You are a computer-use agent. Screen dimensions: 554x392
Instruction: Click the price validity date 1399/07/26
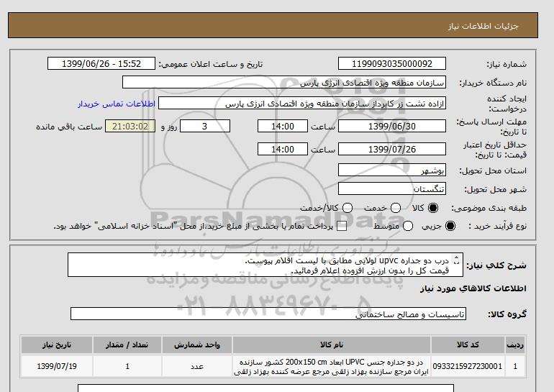coord(392,149)
